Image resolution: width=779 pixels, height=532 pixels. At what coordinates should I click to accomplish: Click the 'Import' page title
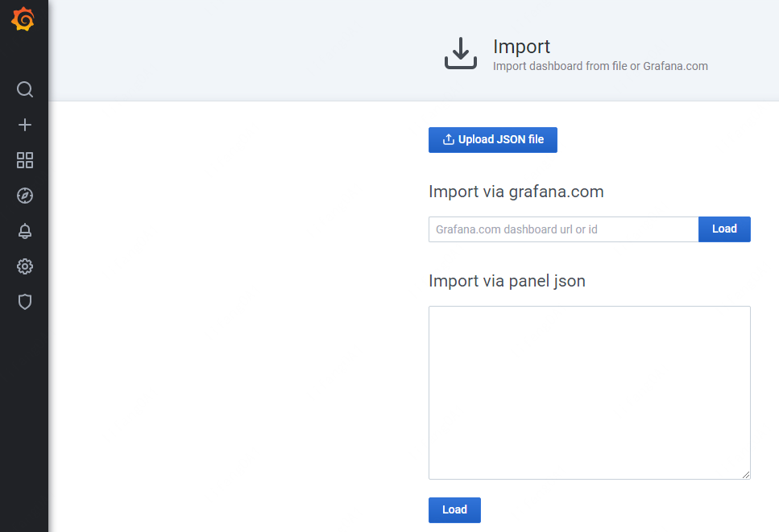coord(521,47)
